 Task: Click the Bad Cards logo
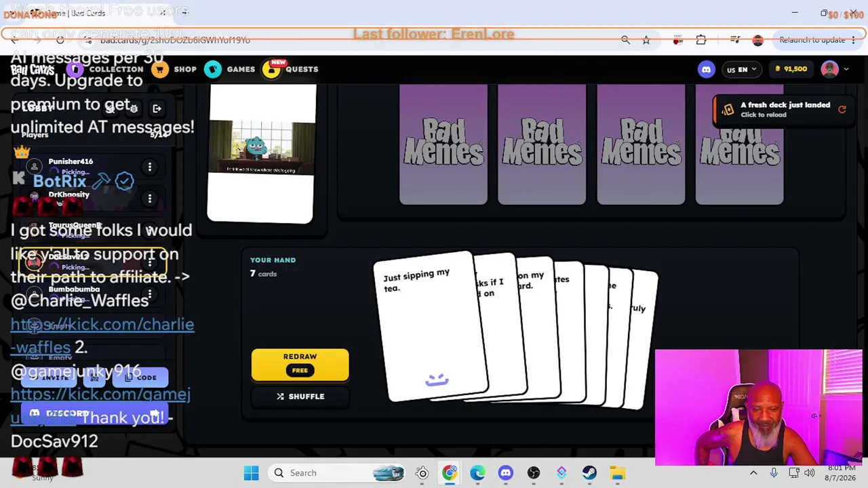coord(32,69)
